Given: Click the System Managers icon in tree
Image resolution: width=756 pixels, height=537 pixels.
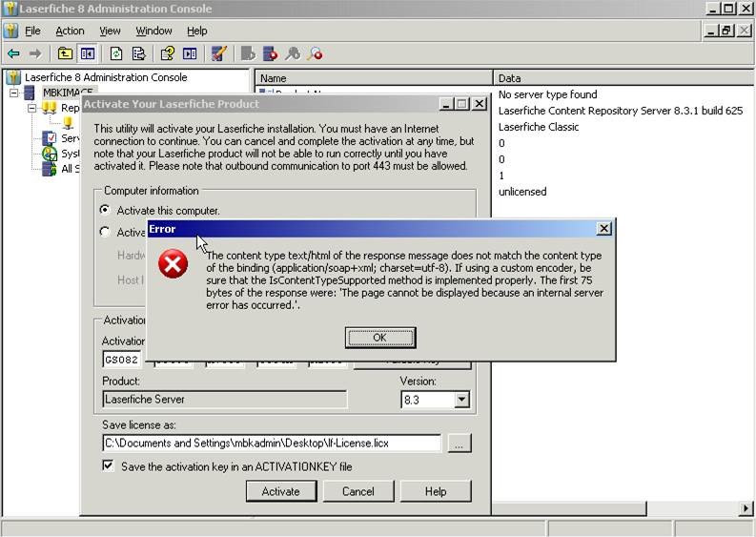Looking at the screenshot, I should [50, 154].
